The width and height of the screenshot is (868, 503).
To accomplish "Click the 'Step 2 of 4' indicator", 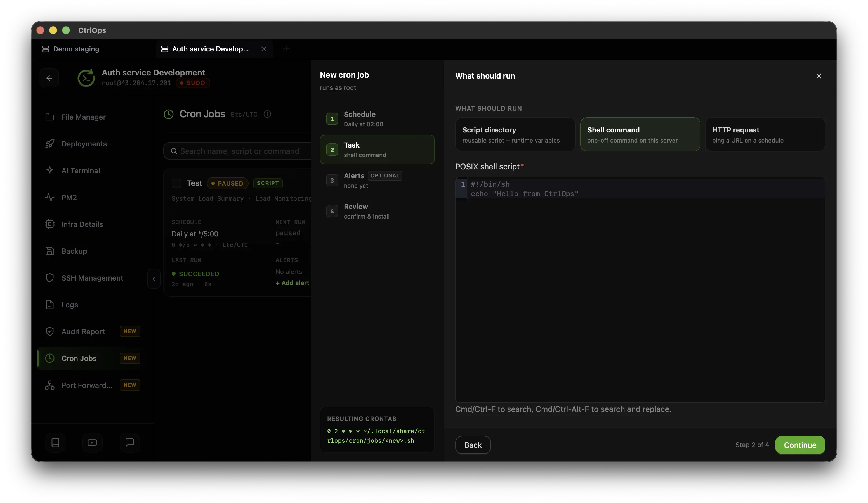I will [x=752, y=445].
